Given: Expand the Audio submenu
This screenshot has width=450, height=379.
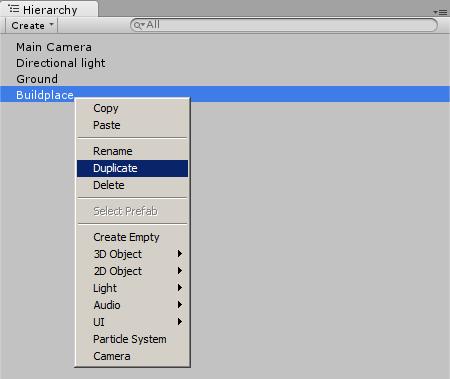Looking at the screenshot, I should [x=132, y=305].
